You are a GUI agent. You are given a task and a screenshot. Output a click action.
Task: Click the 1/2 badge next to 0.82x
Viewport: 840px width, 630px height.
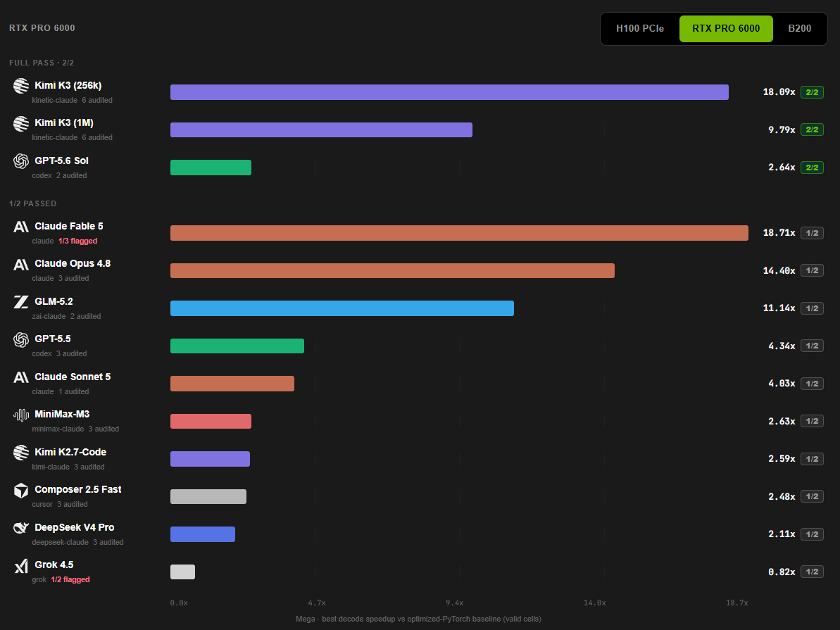click(812, 572)
